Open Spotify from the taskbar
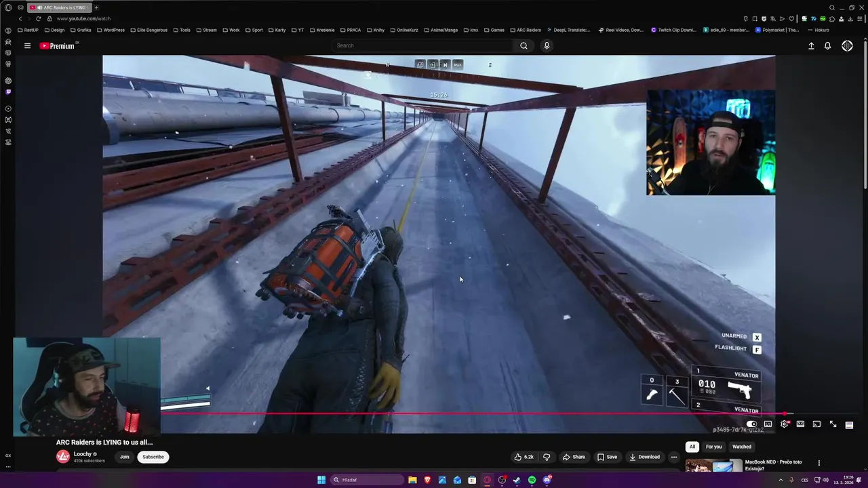 click(x=532, y=480)
